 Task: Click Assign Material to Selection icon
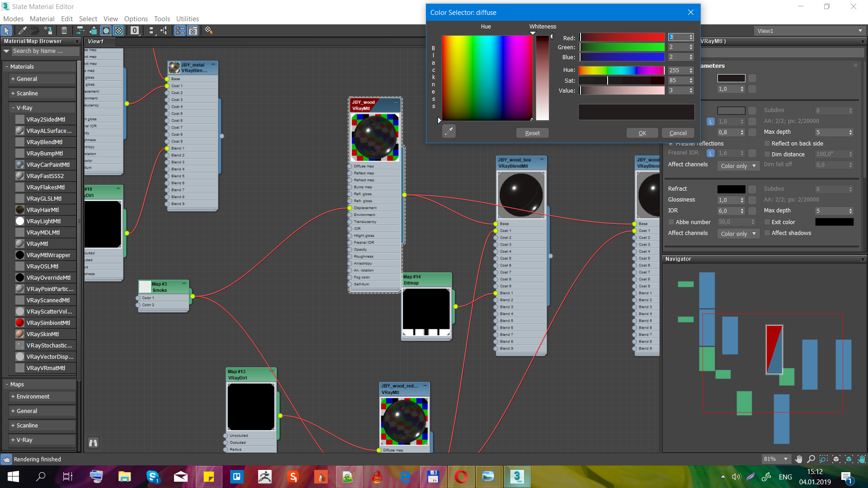pos(48,30)
